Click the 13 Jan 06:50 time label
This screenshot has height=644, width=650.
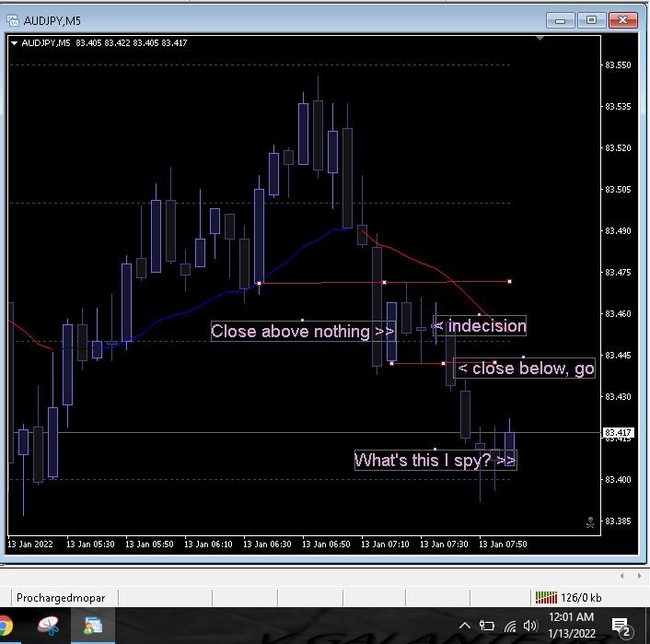click(x=326, y=544)
